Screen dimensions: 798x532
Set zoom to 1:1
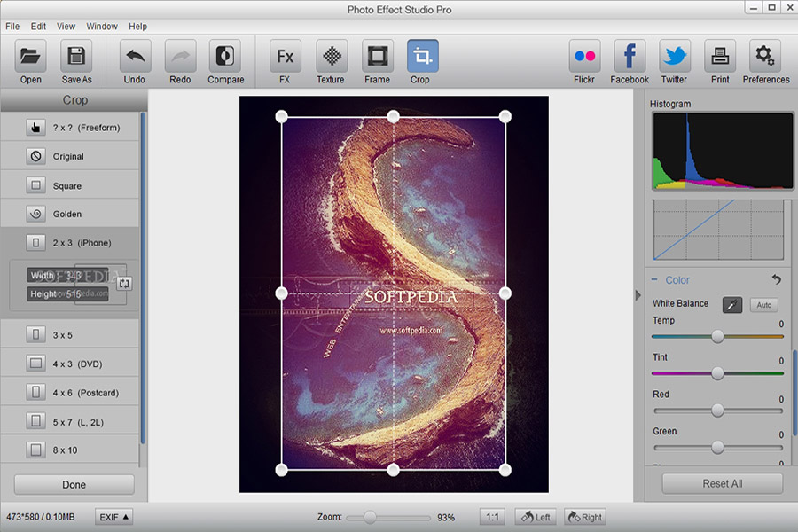pyautogui.click(x=492, y=517)
